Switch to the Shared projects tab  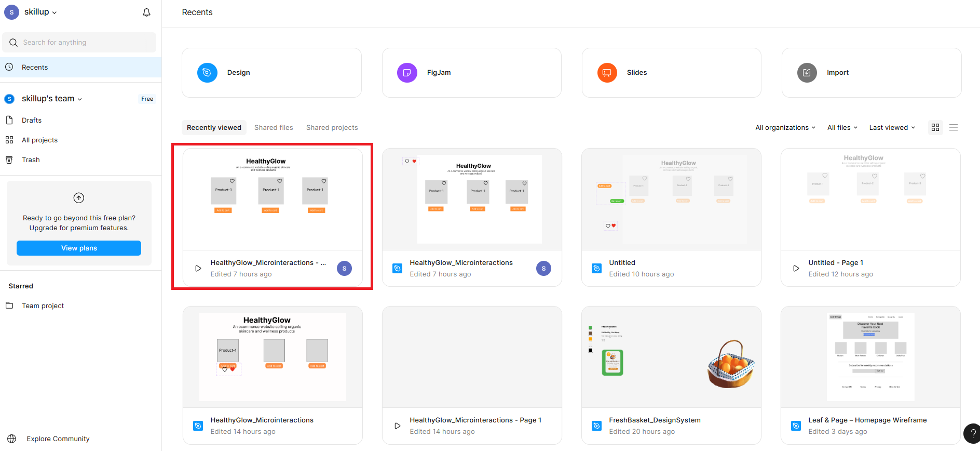332,128
